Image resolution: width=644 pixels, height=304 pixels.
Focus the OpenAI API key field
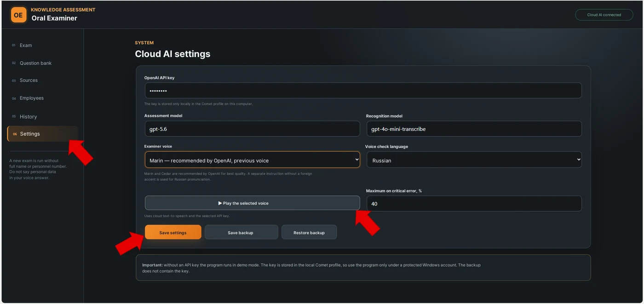click(x=363, y=91)
